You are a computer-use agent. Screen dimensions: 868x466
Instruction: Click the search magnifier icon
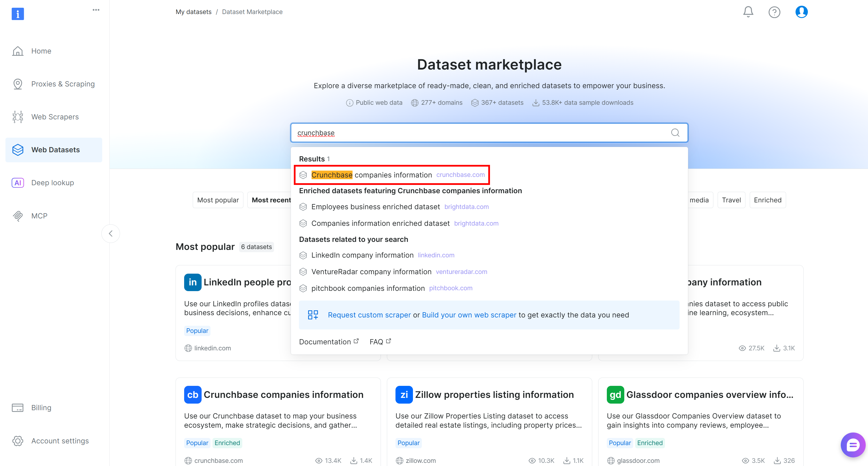click(x=675, y=133)
